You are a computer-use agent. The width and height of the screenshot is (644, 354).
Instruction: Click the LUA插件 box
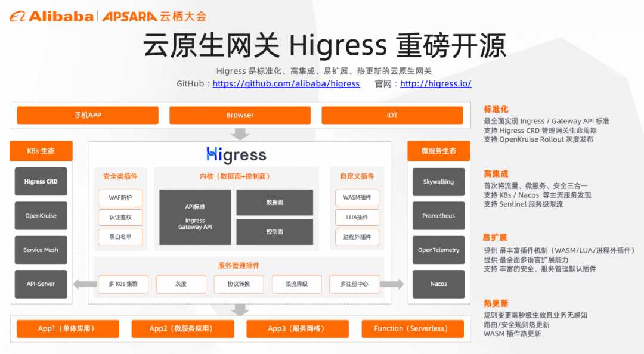pos(357,218)
